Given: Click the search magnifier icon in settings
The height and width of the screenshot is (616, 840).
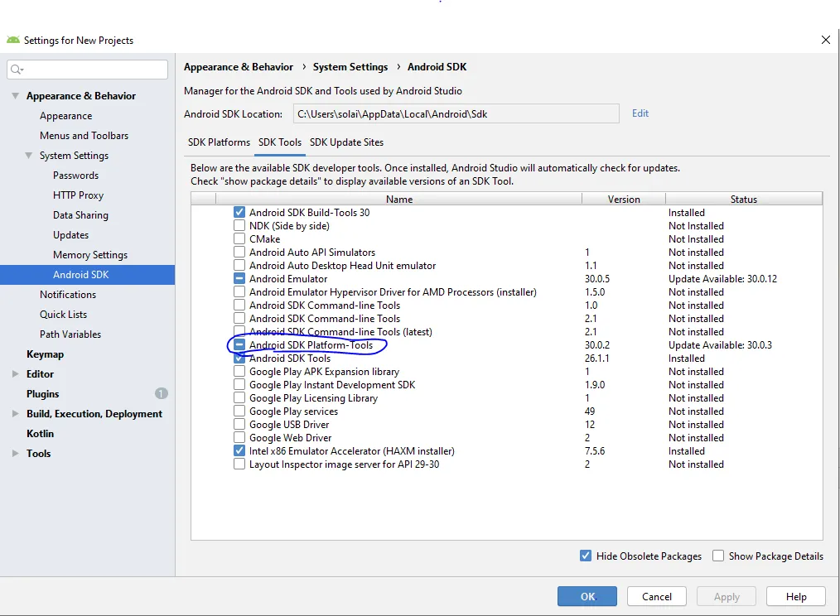Looking at the screenshot, I should [x=16, y=69].
